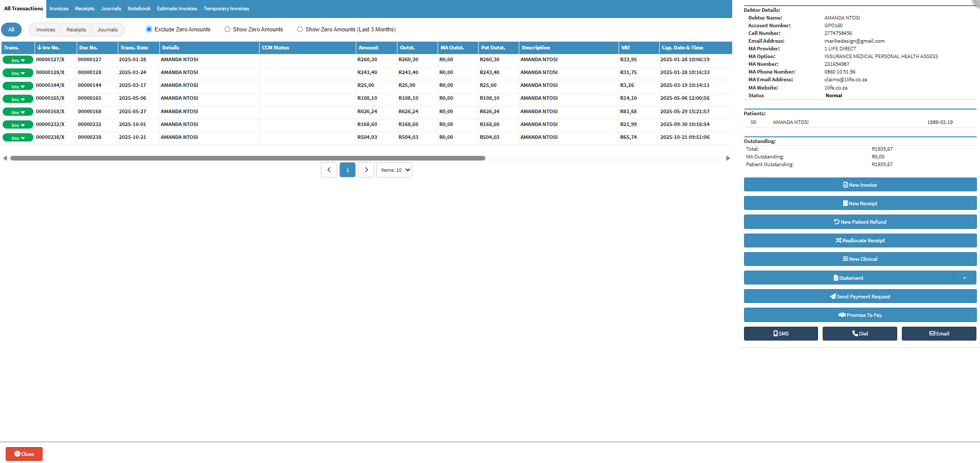980x463 pixels.
Task: Open the Notebook tab
Action: [x=139, y=9]
